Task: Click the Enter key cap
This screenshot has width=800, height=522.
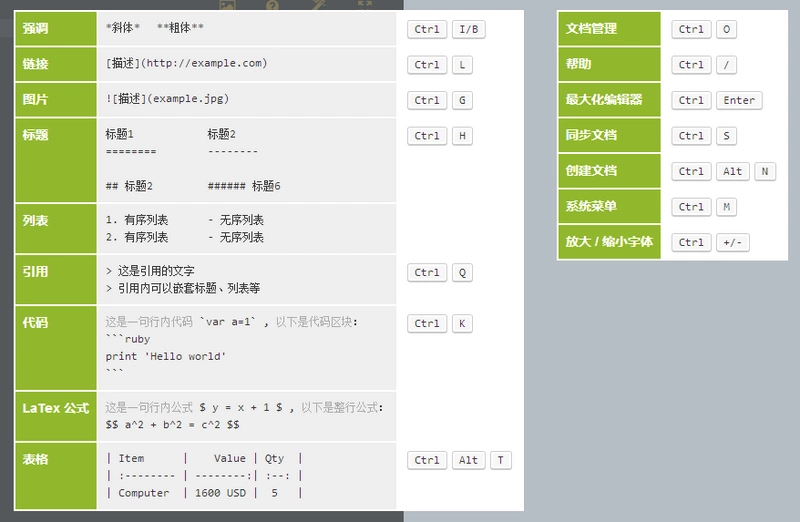Action: (x=739, y=100)
